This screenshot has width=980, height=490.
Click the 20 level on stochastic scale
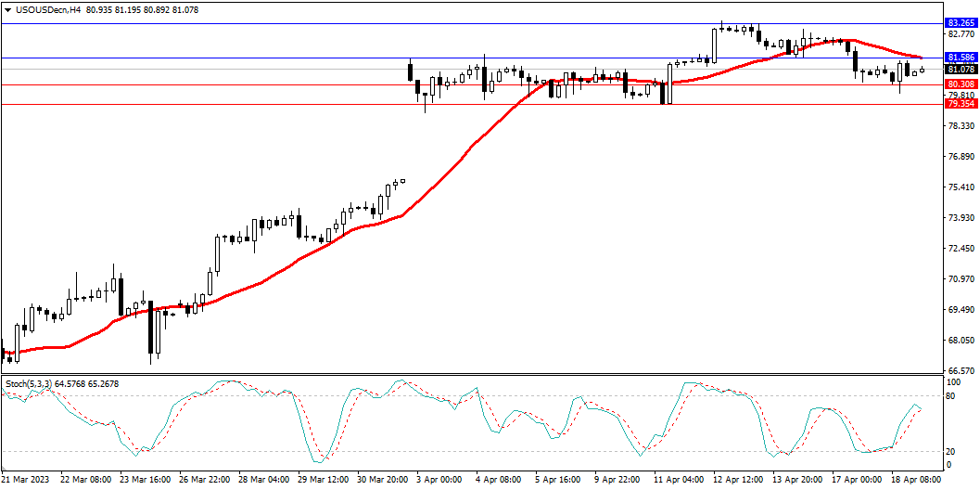pyautogui.click(x=952, y=451)
